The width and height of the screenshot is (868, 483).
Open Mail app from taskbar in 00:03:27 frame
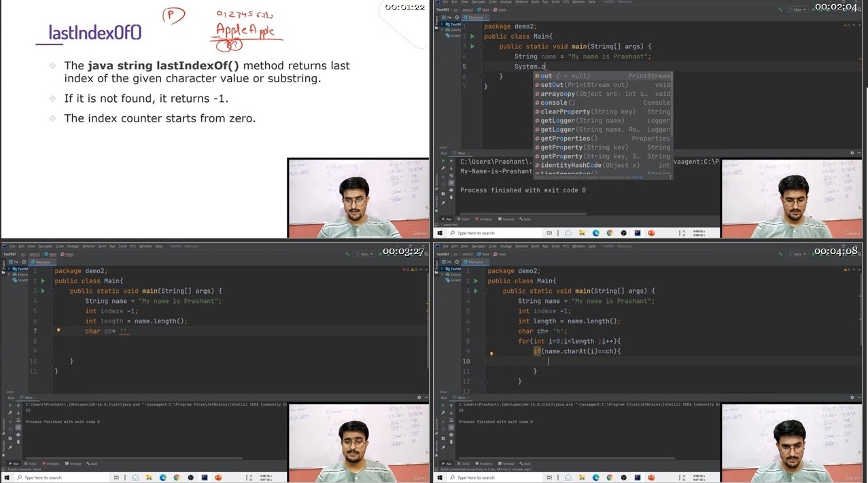pyautogui.click(x=135, y=478)
